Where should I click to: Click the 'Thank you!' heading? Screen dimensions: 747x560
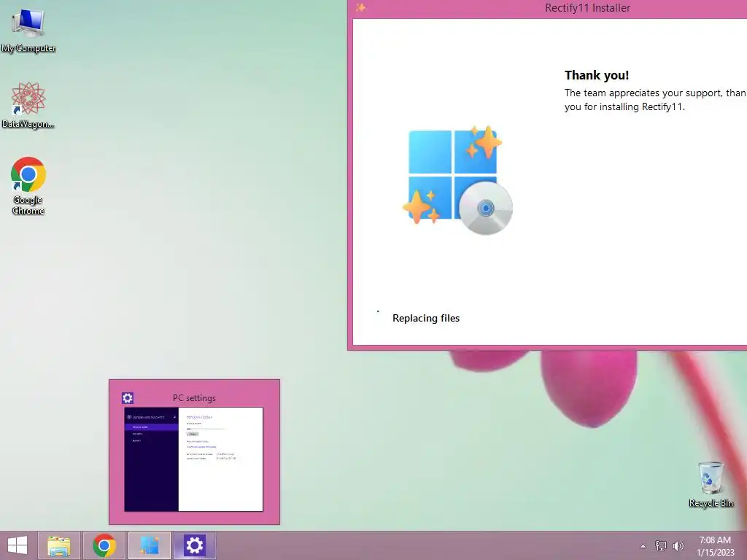[597, 75]
